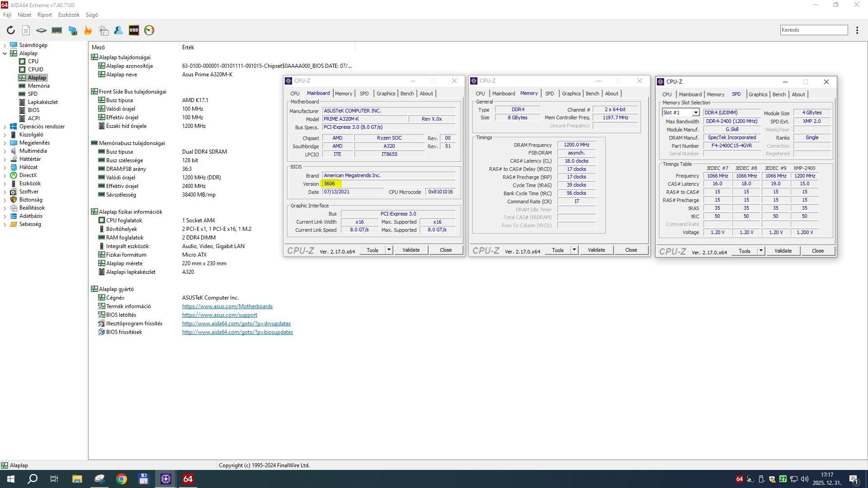Open Tools dropdown arrow in Mainboard window
Viewport: 868px width, 488px height.
point(389,250)
